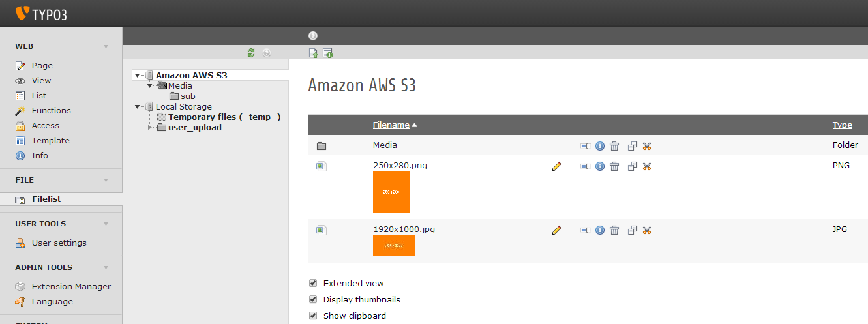Viewport: 868px width, 324px height.
Task: Open the Extension Manager module
Action: (x=71, y=287)
